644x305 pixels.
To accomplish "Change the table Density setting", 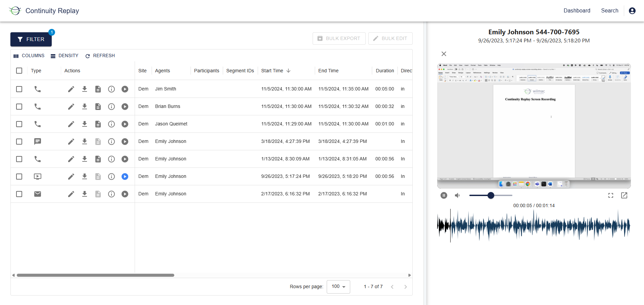I will (64, 56).
